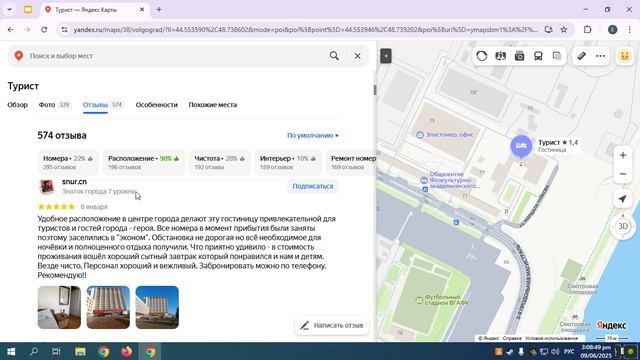Image resolution: width=640 pixels, height=360 pixels.
Task: Toggle the traffic layer circle icon
Action: point(482,56)
